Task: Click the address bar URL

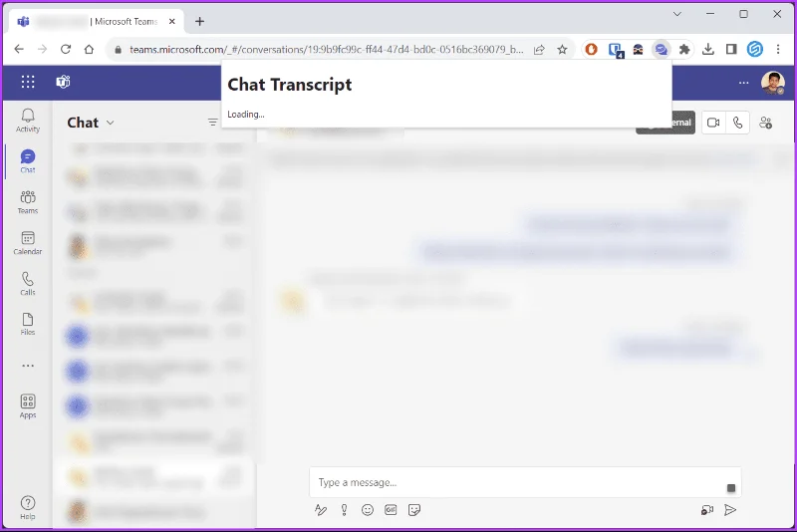Action: 326,49
